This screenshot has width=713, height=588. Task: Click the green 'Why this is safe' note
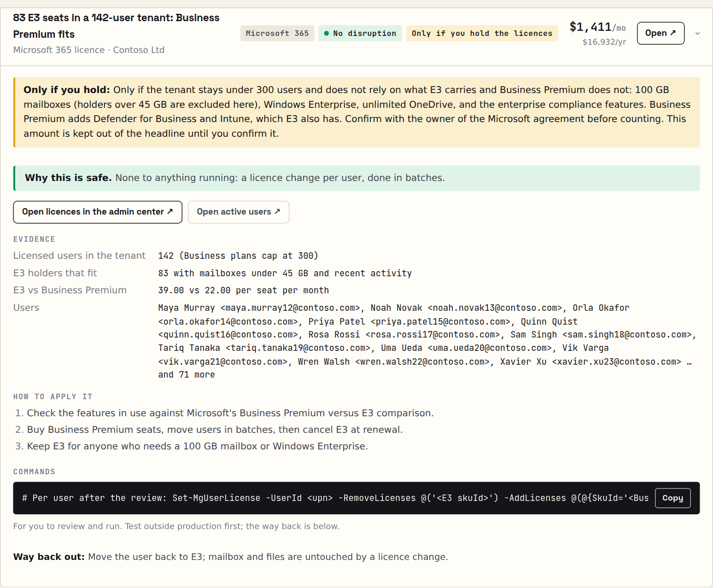pyautogui.click(x=356, y=178)
